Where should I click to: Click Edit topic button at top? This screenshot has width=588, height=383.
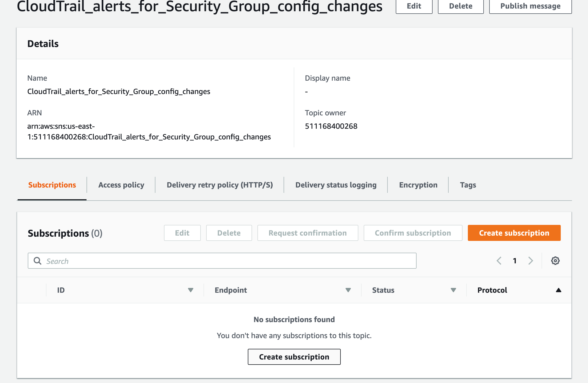point(414,6)
